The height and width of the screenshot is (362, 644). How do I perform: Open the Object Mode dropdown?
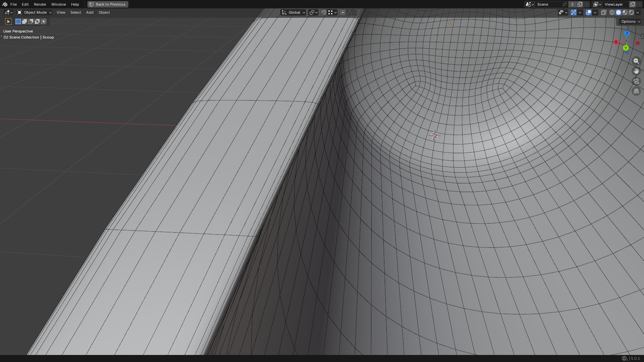(x=34, y=12)
